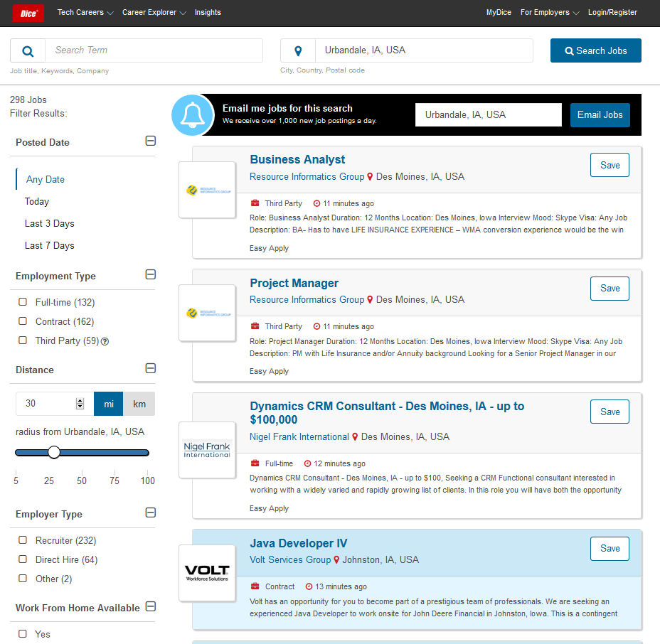
Task: Save the Project Manager job
Action: [x=610, y=288]
